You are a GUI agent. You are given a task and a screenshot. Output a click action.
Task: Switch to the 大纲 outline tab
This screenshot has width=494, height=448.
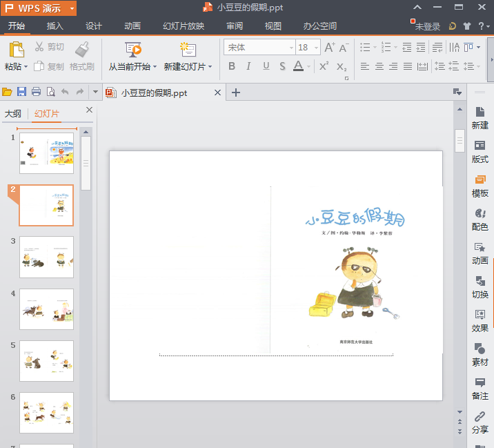(x=13, y=113)
